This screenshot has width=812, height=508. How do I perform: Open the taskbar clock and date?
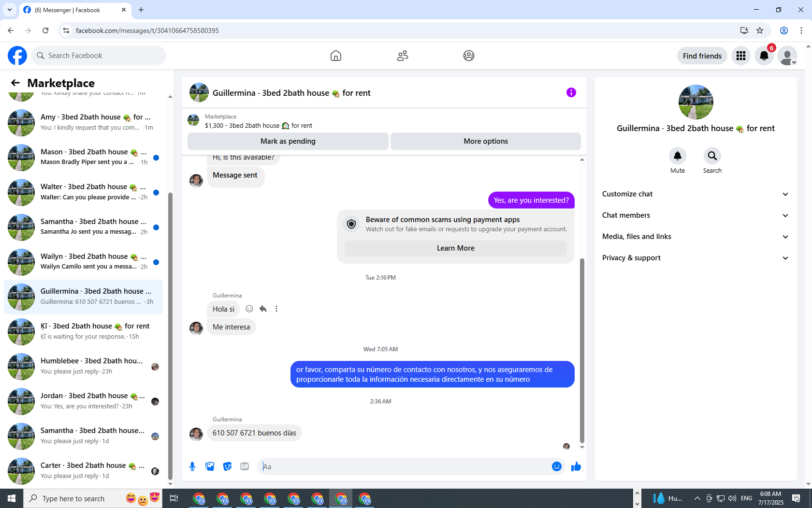tap(771, 498)
